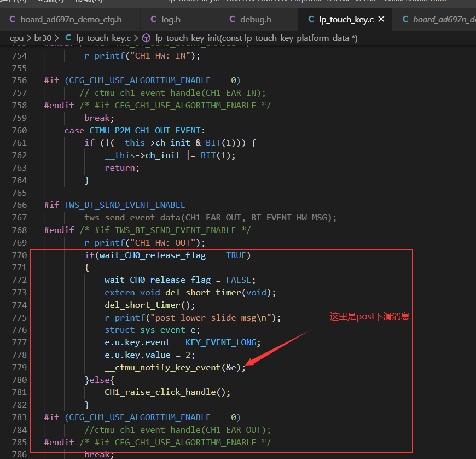
Task: Click the BT_EVENT_HW_MSG argument
Action: pyautogui.click(x=289, y=218)
